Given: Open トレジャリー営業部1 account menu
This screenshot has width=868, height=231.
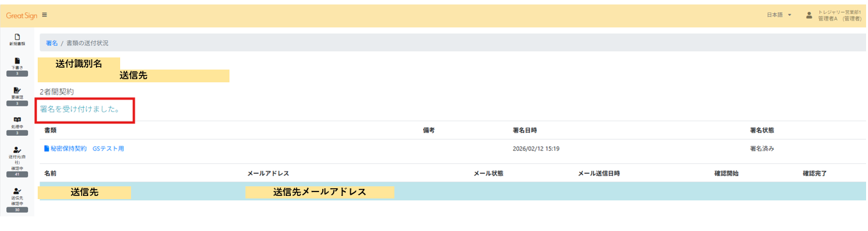Looking at the screenshot, I should click(x=839, y=15).
